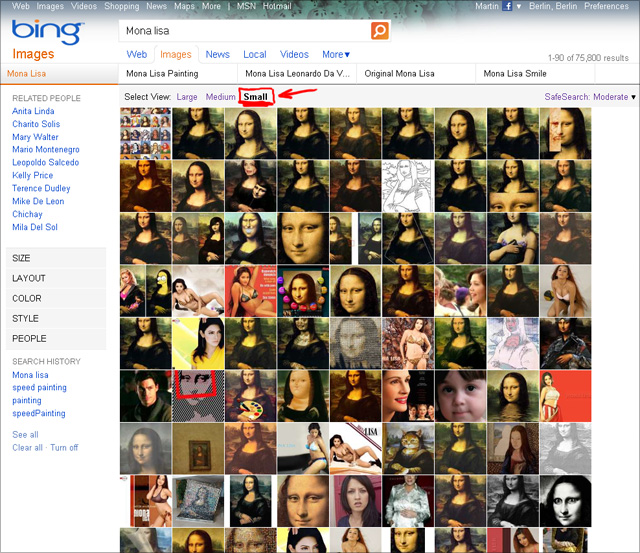Screen dimensions: 640x553
Task: Open Hotmail from the top bar
Action: (x=277, y=6)
